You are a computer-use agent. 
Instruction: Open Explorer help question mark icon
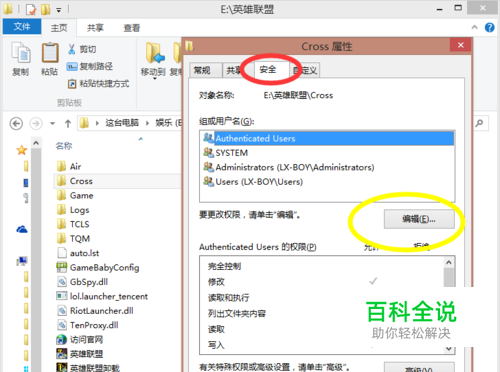pos(489,27)
